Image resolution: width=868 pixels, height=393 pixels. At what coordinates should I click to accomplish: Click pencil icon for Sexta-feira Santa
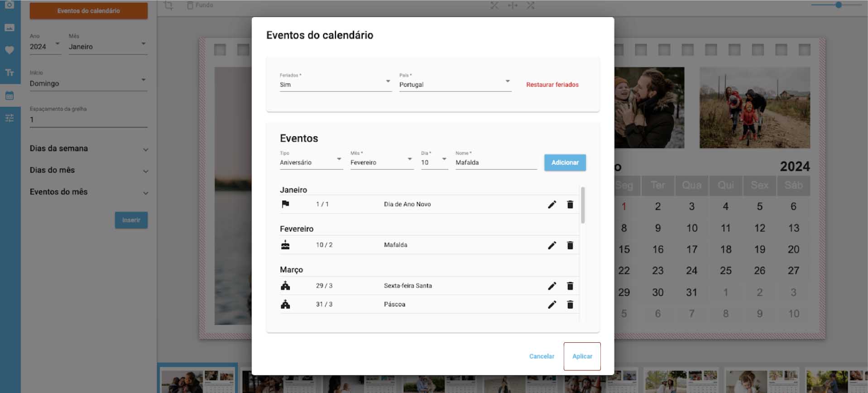point(551,286)
